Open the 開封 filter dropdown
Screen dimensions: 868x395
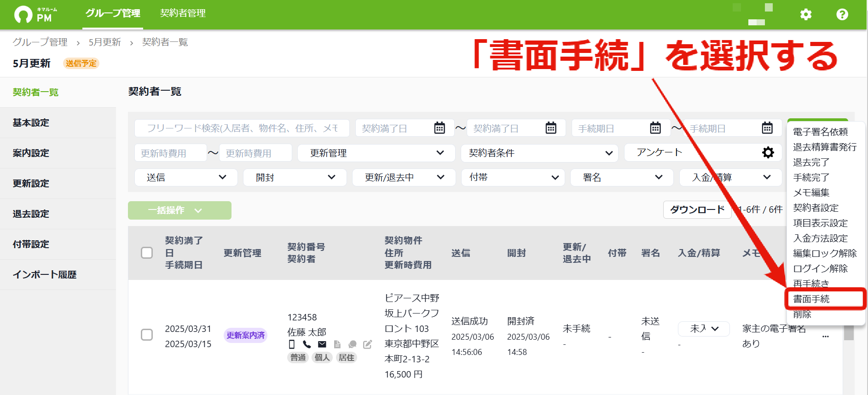pos(295,177)
